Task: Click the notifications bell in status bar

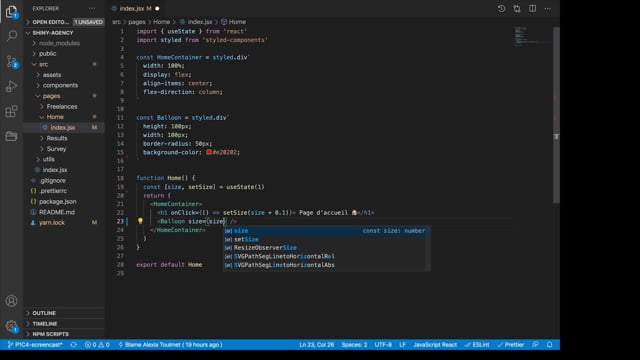Action: pos(549,345)
